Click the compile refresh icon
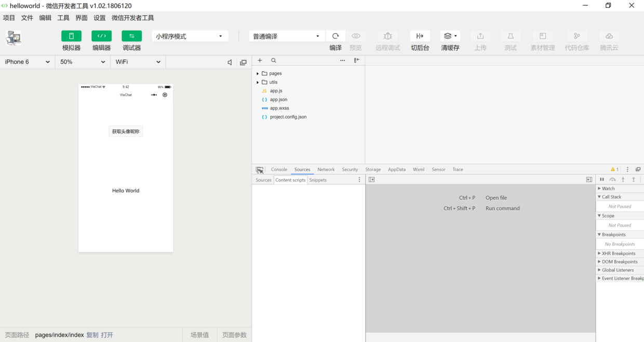644x342 pixels. pos(336,36)
